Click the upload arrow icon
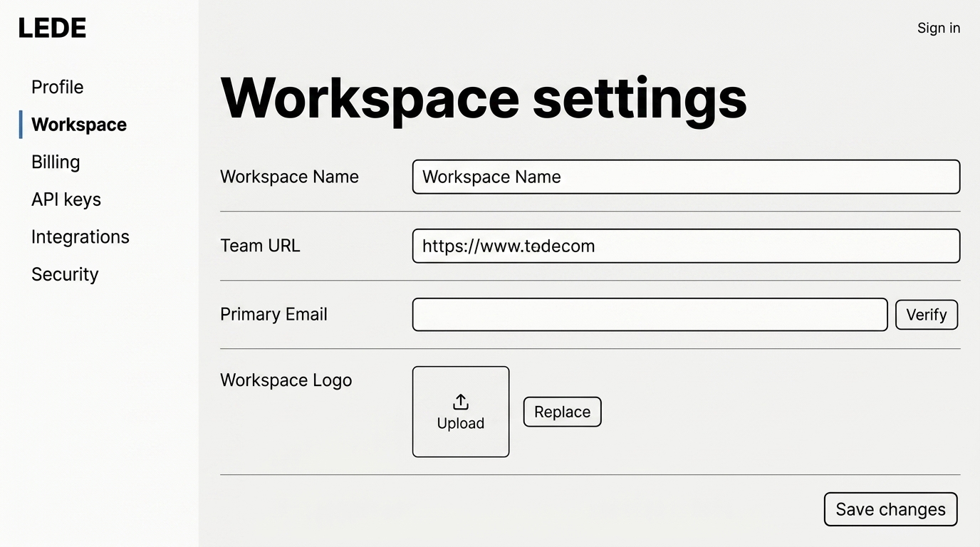 click(461, 402)
